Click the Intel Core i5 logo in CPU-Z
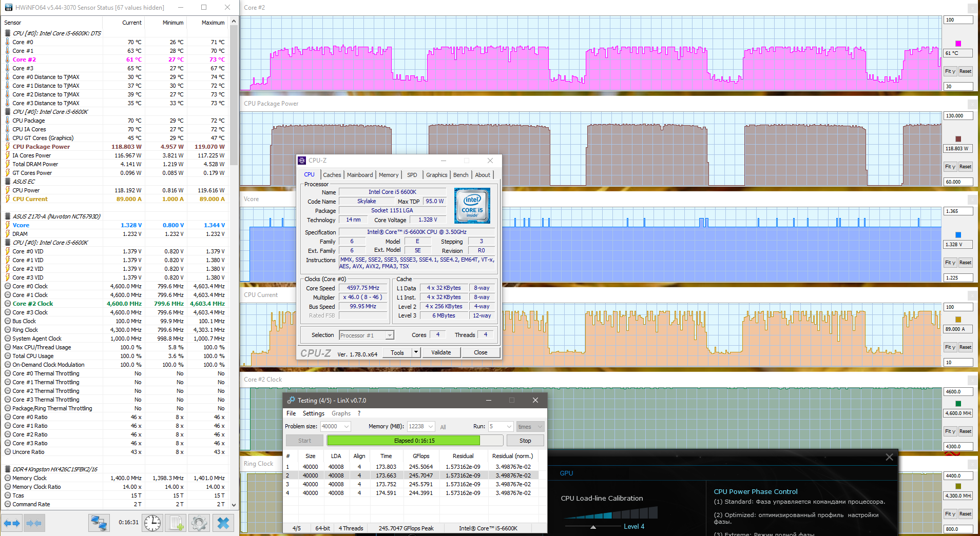 pyautogui.click(x=472, y=205)
